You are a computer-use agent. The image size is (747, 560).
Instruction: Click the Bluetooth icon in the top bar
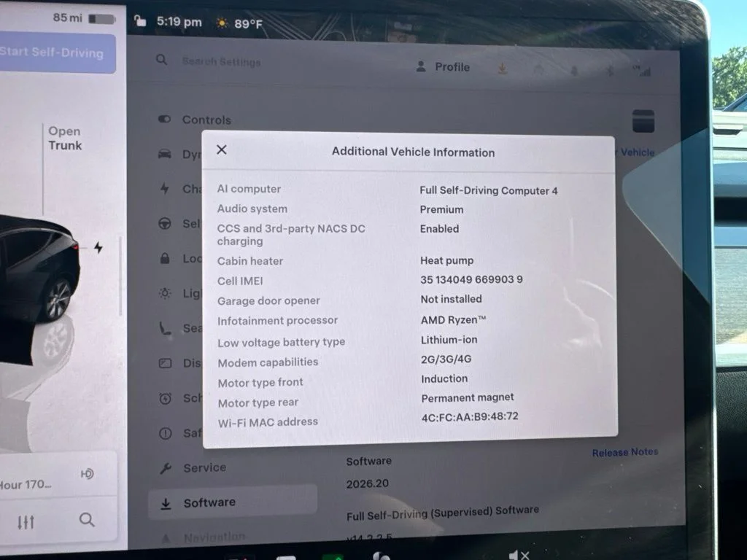click(x=609, y=71)
